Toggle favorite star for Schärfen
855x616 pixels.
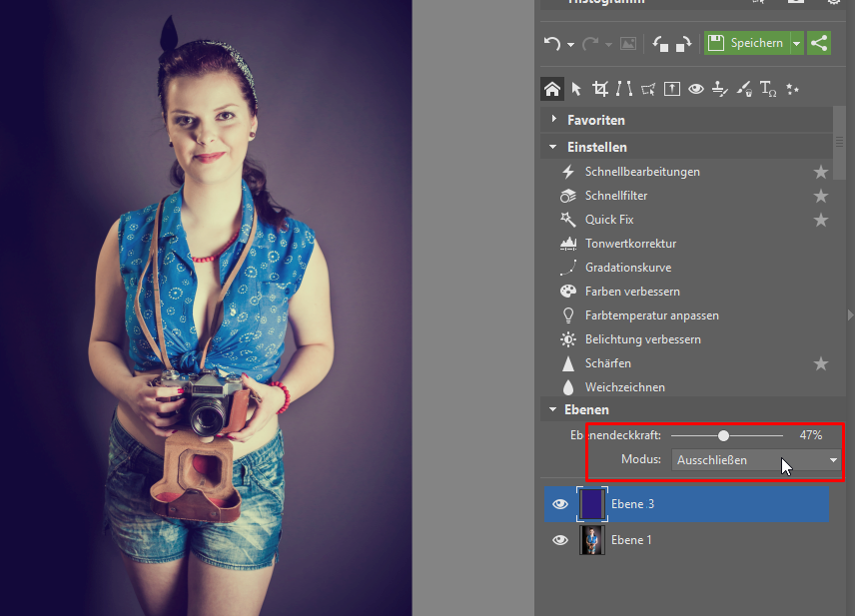coord(821,364)
